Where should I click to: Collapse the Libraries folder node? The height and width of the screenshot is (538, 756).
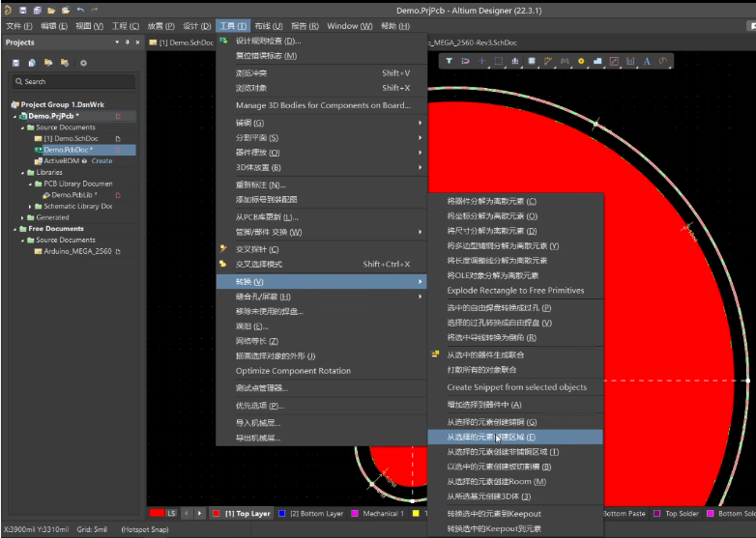pos(22,173)
